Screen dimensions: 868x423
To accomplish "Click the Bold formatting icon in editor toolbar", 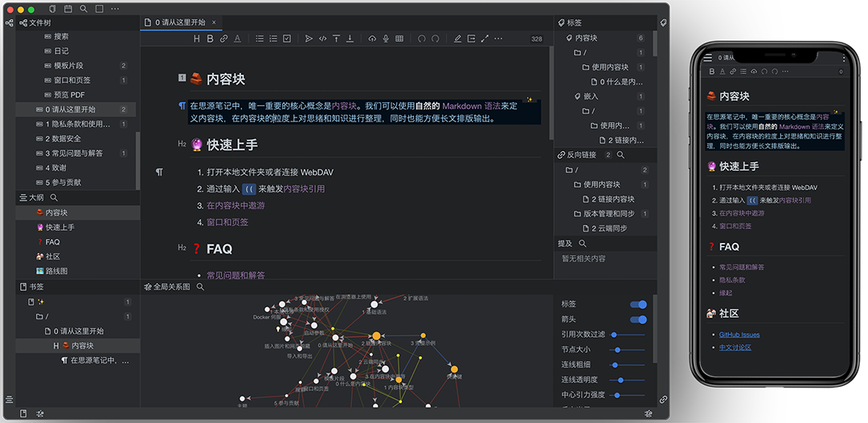I will point(211,39).
